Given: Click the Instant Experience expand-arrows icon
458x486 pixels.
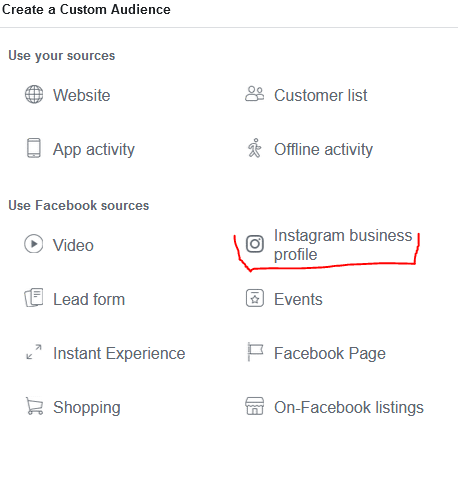Looking at the screenshot, I should (34, 352).
